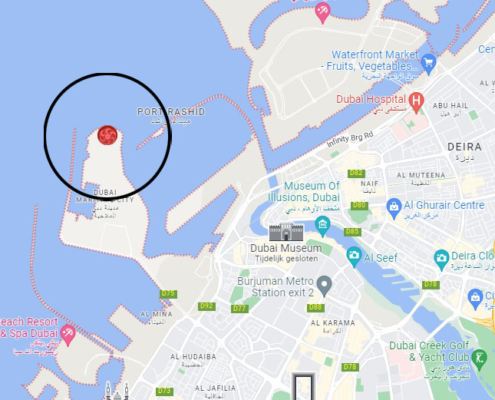495x400 pixels.
Task: Select Burjuman Metro Station exit 2 pin
Action: pyautogui.click(x=324, y=286)
